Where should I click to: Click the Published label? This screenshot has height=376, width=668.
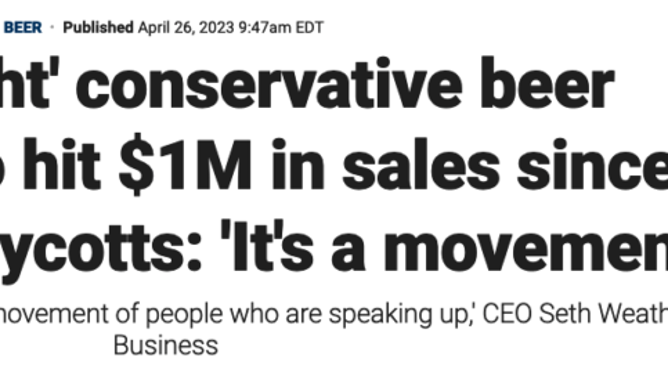[98, 28]
